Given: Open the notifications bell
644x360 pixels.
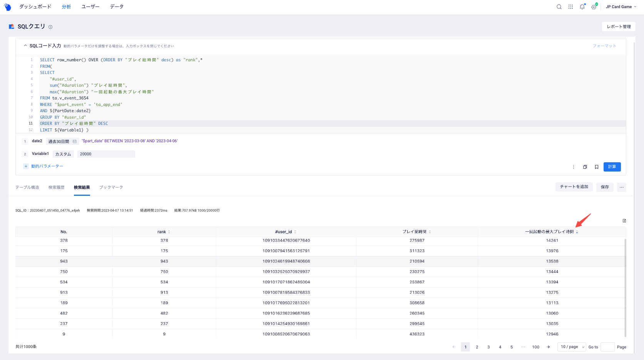Looking at the screenshot, I should [582, 7].
